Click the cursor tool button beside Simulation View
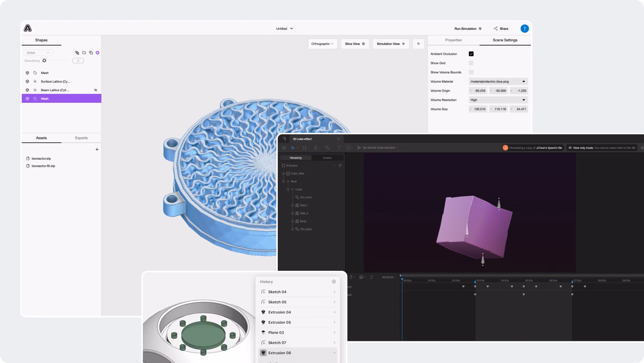The image size is (644, 363). click(418, 44)
